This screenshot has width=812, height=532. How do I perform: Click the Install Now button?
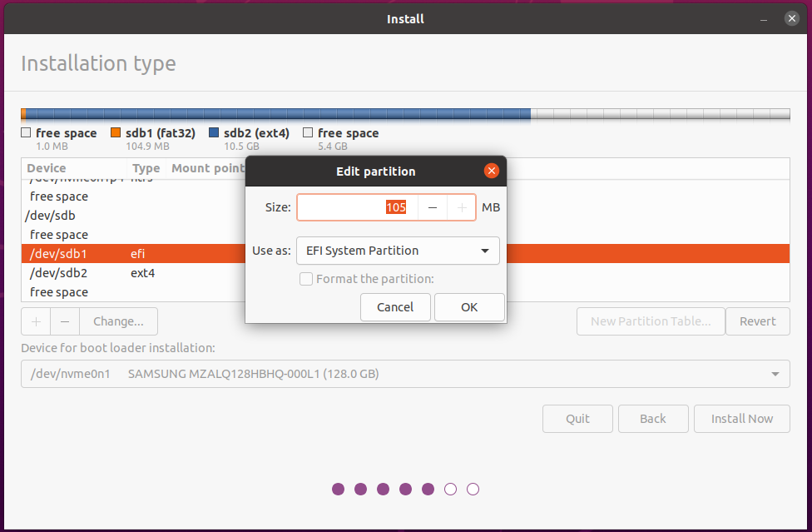[741, 418]
